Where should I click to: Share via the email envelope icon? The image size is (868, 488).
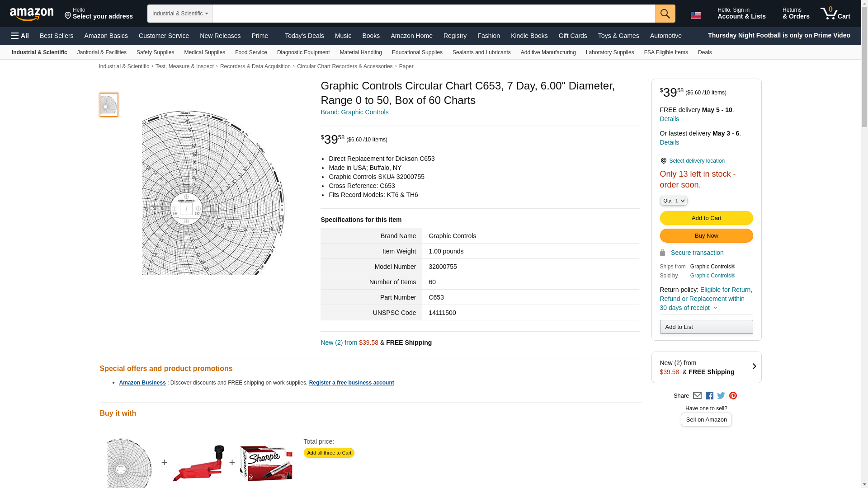pyautogui.click(x=697, y=396)
